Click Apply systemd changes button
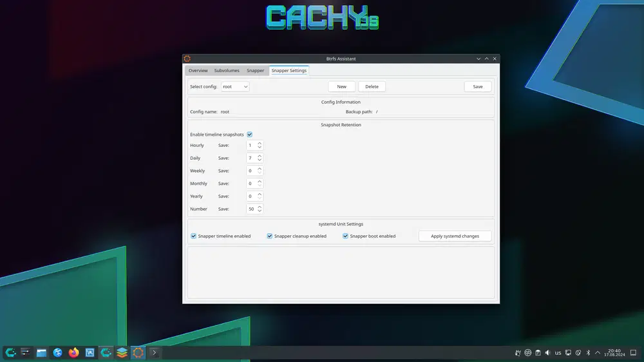 tap(455, 236)
